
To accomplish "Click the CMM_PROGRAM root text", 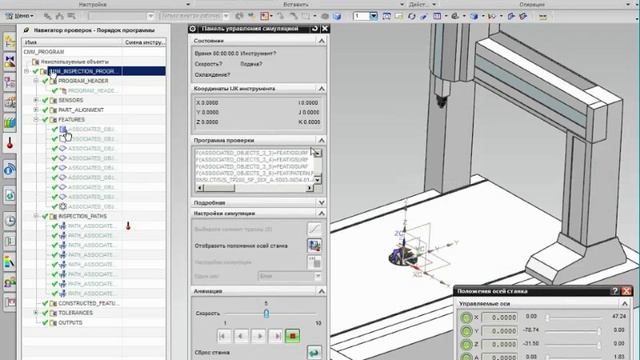I will (44, 52).
